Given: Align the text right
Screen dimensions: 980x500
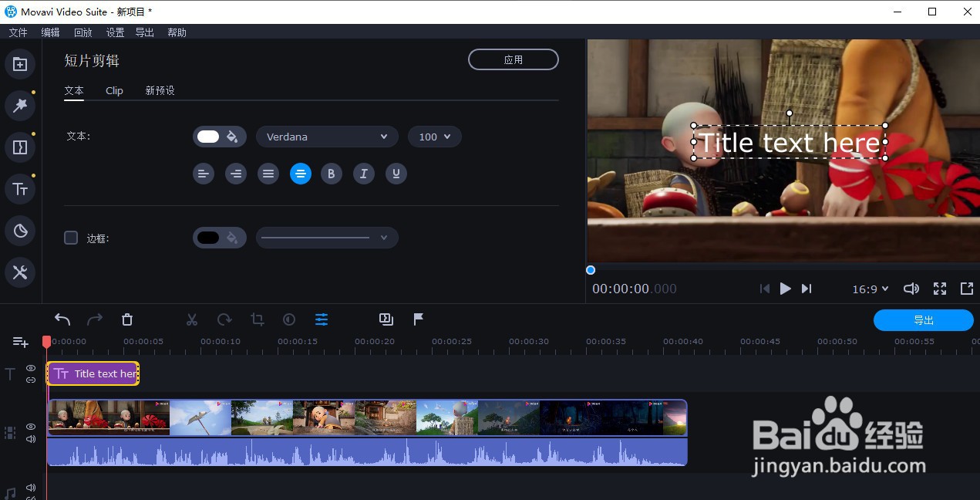Looking at the screenshot, I should [236, 174].
